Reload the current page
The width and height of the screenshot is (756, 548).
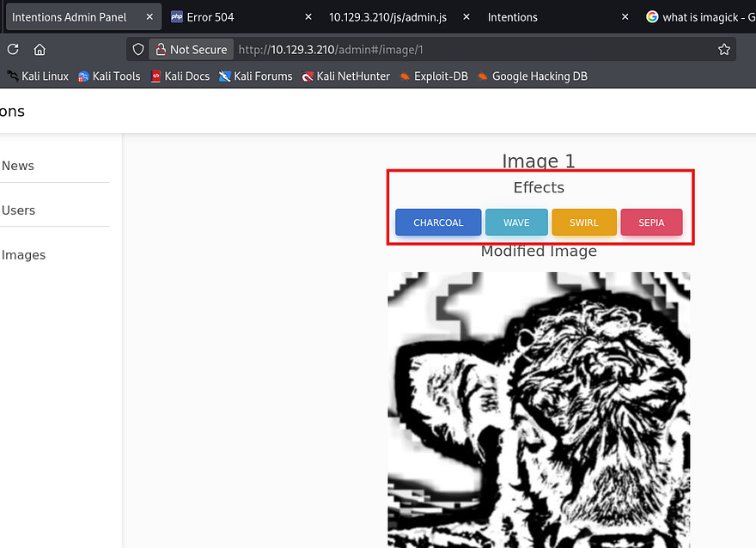coord(13,50)
